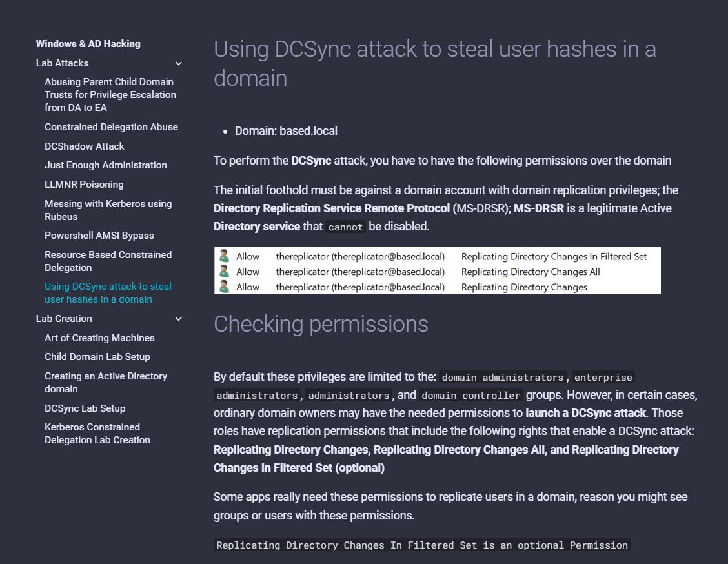Image resolution: width=728 pixels, height=564 pixels.
Task: Open Kerberos Constrained Delegation Lab Creation
Action: point(97,434)
